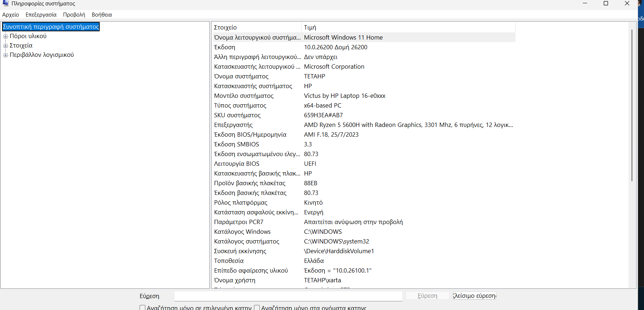The width and height of the screenshot is (644, 310).
Task: Click the Στοιχείο column header
Action: (x=257, y=27)
